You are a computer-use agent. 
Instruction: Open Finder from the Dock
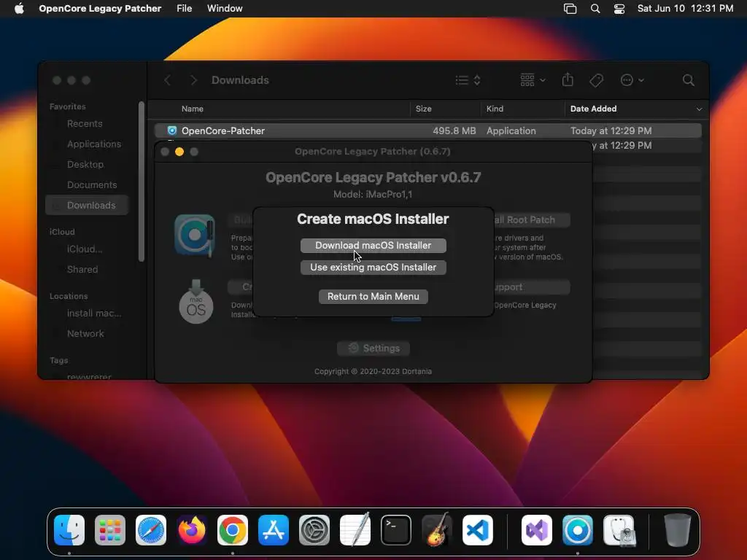point(69,530)
